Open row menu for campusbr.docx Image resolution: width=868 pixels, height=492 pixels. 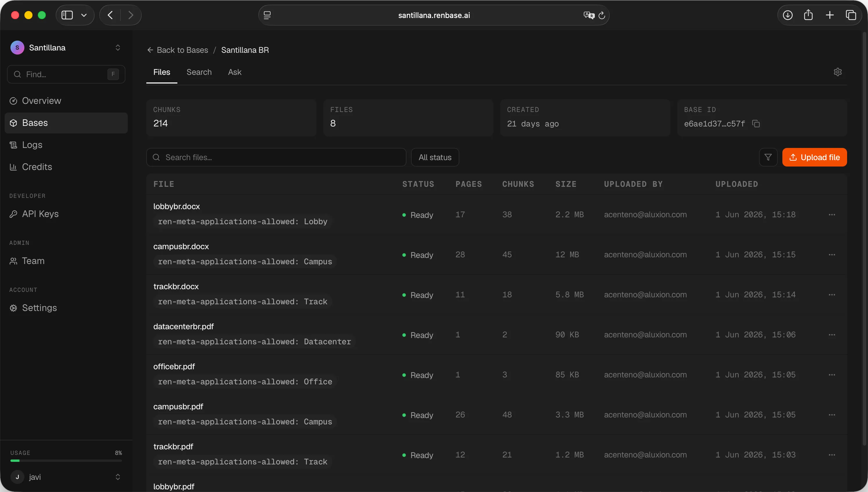[832, 254]
